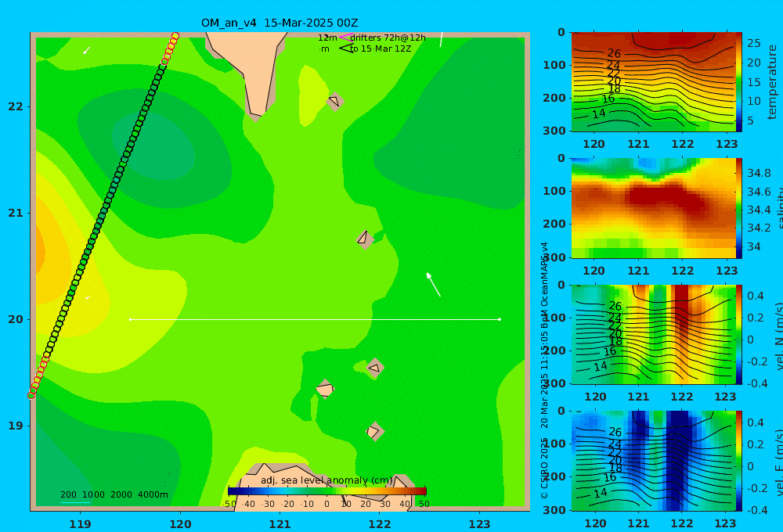
Task: Select the 'drifters 72h@12h' legend text
Action: (x=388, y=38)
